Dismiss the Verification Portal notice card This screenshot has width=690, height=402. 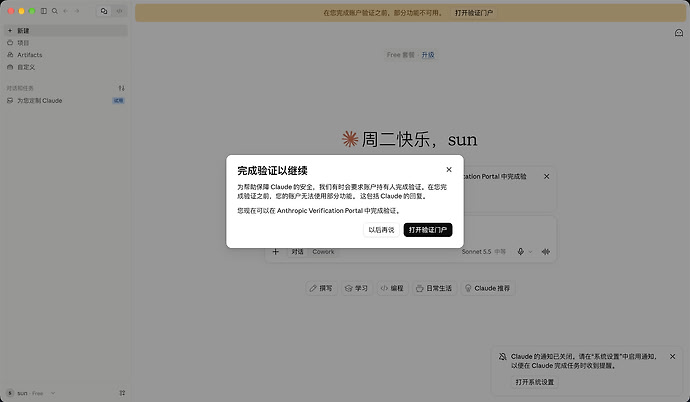click(x=547, y=176)
